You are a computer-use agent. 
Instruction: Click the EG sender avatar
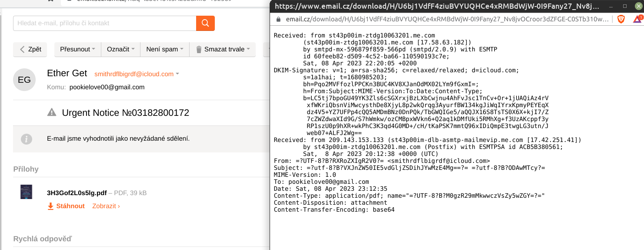[24, 80]
